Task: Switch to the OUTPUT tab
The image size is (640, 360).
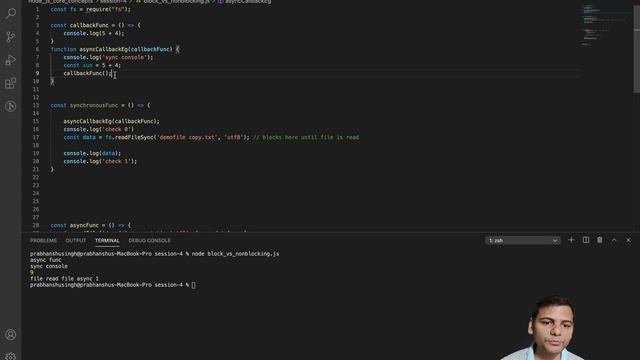Action: tap(76, 240)
